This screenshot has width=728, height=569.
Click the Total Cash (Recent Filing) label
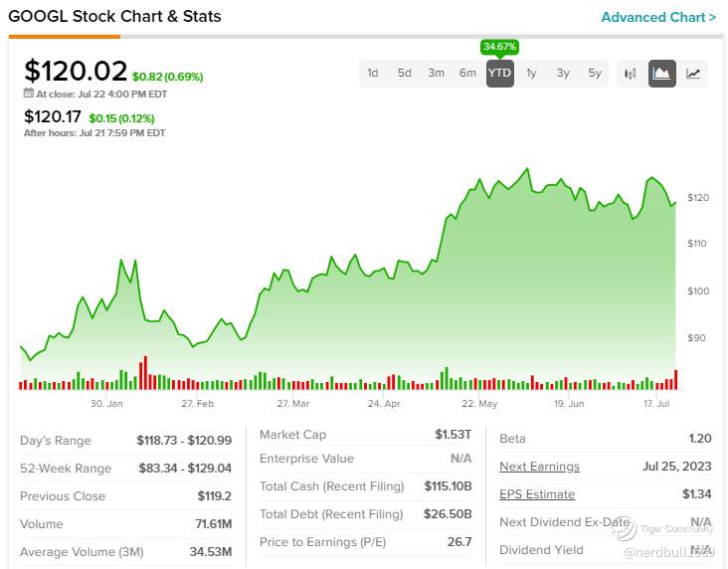pyautogui.click(x=332, y=486)
